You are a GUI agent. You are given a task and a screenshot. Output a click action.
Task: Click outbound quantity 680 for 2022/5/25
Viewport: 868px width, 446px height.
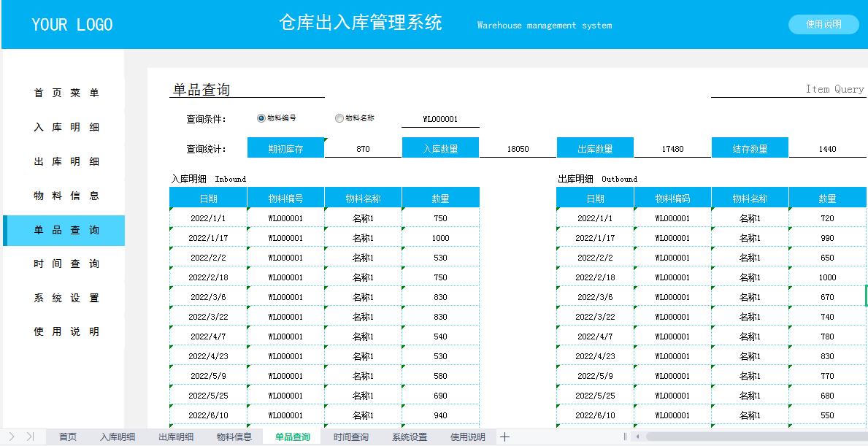(x=828, y=396)
